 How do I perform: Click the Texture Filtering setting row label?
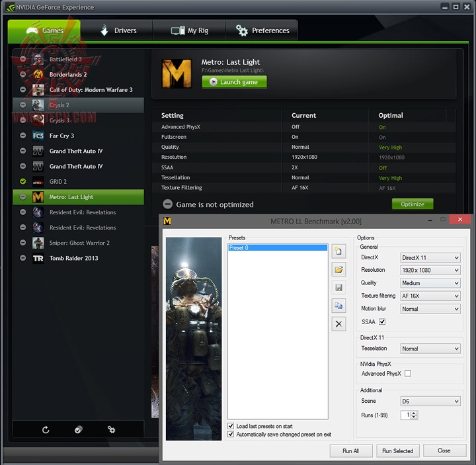tap(182, 188)
